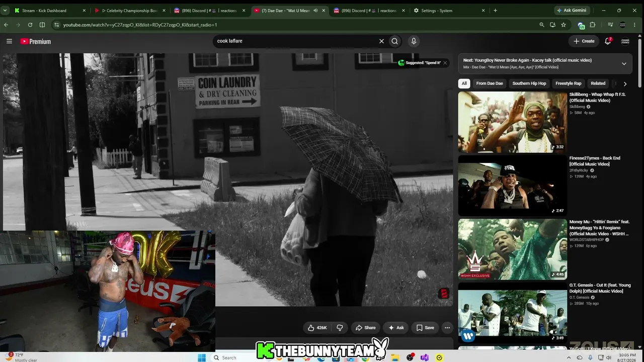644x362 pixels.
Task: Play the WSHH Exclusive 4:45 thumbnail
Action: 512,249
